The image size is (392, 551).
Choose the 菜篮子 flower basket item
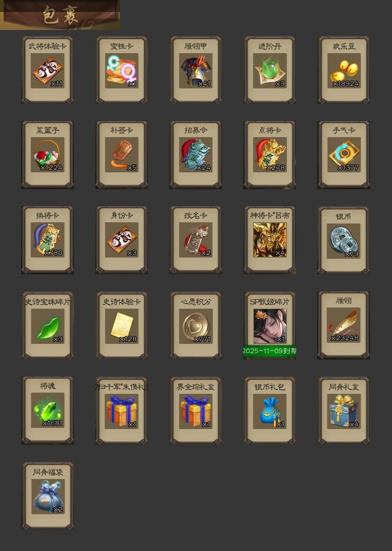pos(48,155)
